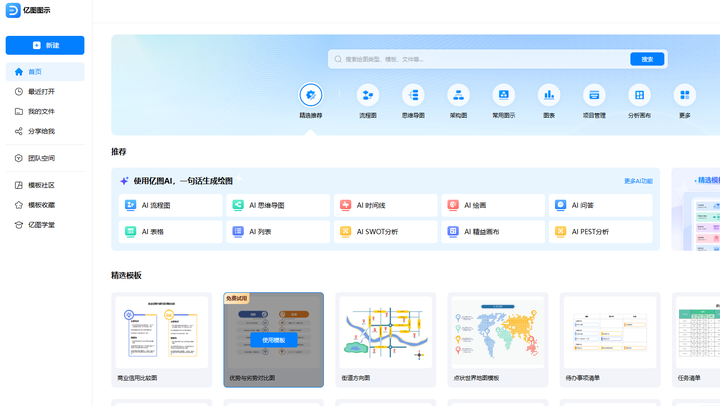
Task: Select the 思维导图 category icon
Action: pos(413,95)
